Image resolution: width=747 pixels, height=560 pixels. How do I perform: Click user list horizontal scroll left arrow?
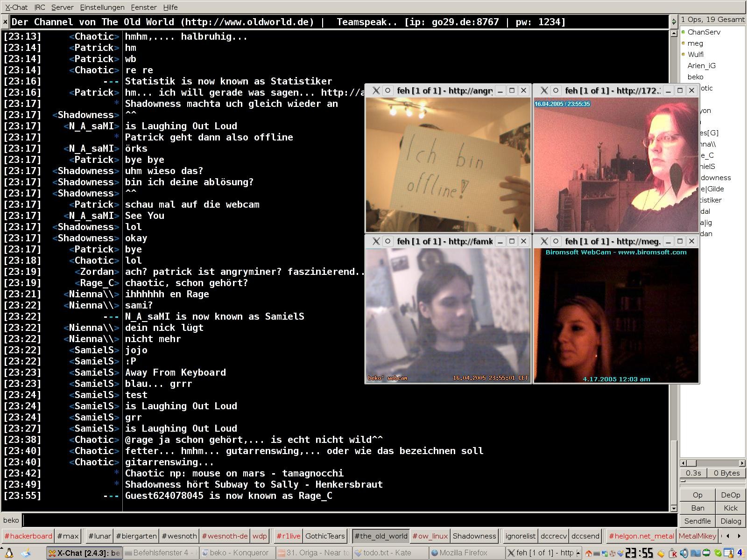[x=684, y=463]
